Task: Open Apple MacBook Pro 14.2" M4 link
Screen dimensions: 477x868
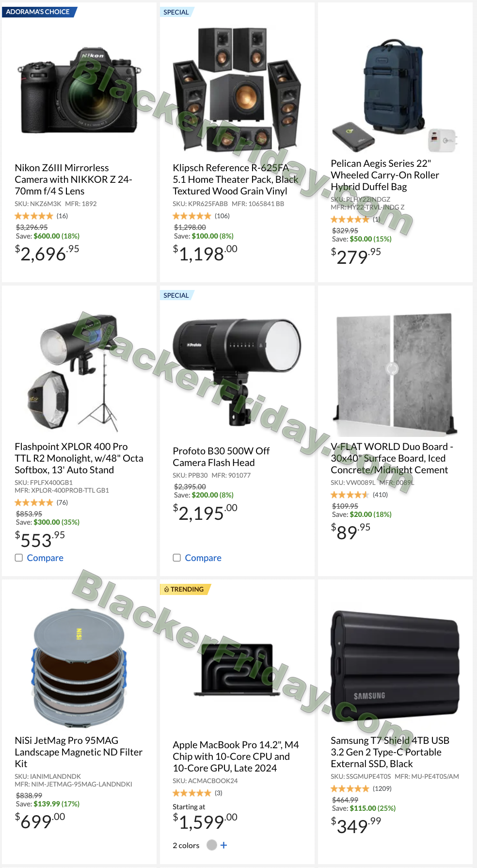Action: [236, 756]
